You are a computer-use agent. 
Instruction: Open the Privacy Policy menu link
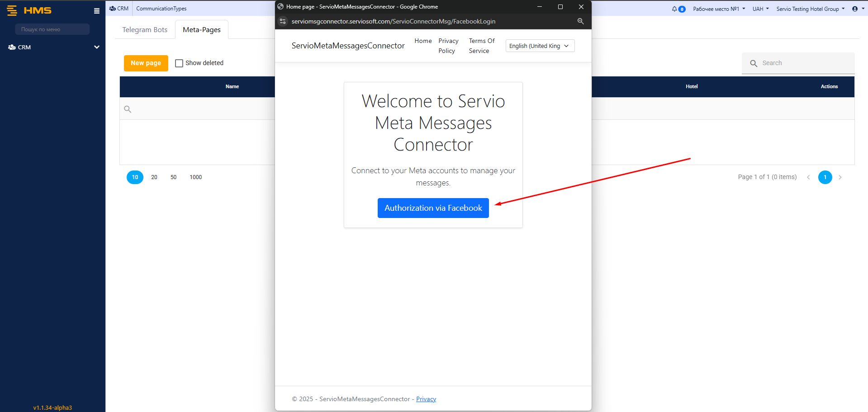pos(448,46)
